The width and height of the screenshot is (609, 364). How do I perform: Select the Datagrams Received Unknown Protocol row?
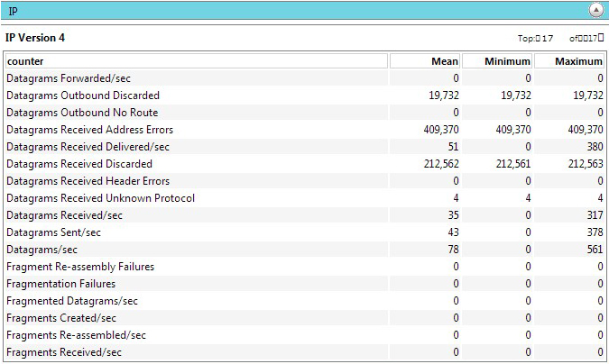click(x=305, y=198)
